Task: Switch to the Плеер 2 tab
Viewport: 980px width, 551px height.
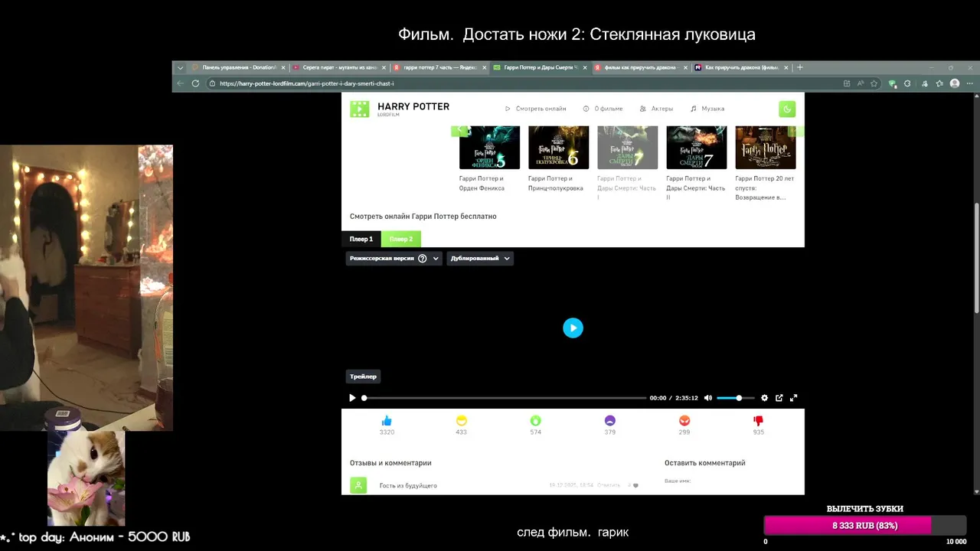Action: [x=401, y=239]
